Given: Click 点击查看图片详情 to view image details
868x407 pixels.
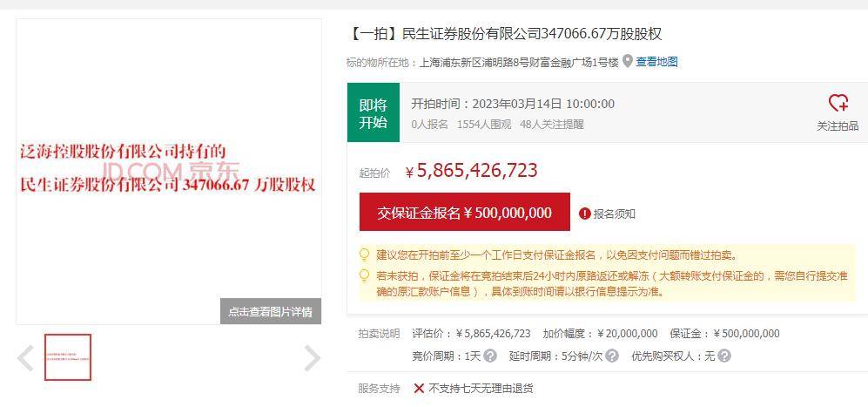Looking at the screenshot, I should click(x=271, y=312).
